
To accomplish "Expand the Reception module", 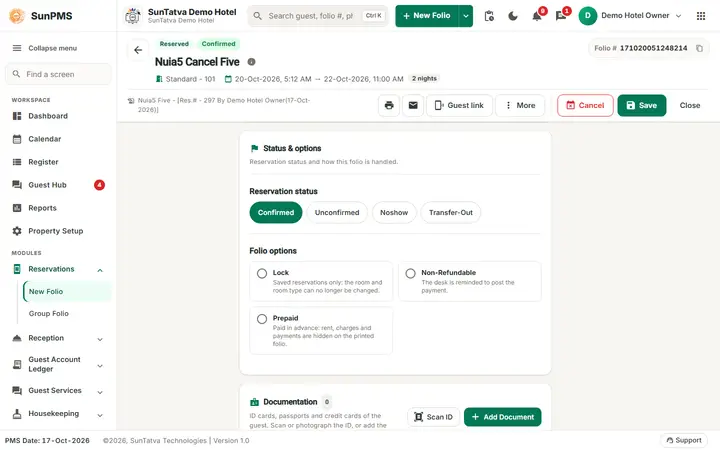I will click(100, 339).
